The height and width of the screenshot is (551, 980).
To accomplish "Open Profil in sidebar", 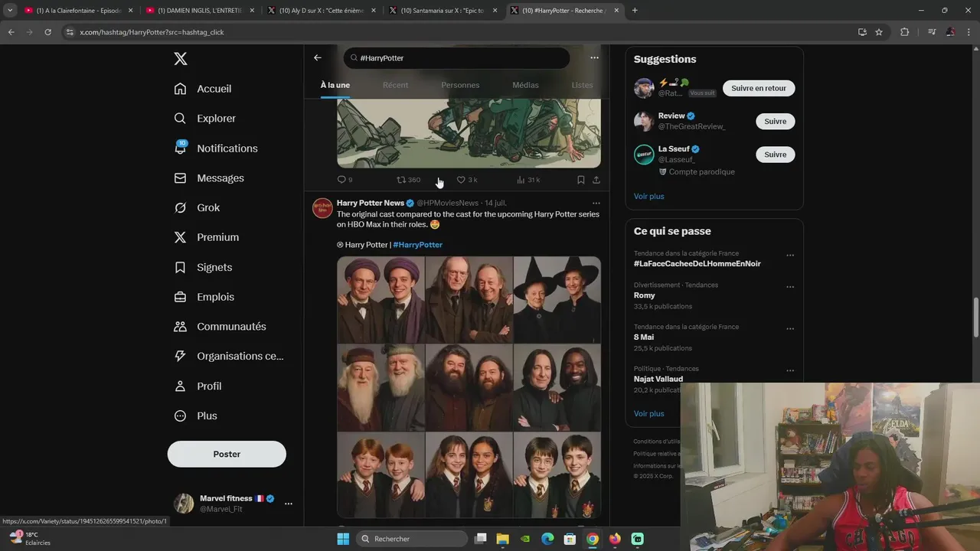I will click(198, 386).
